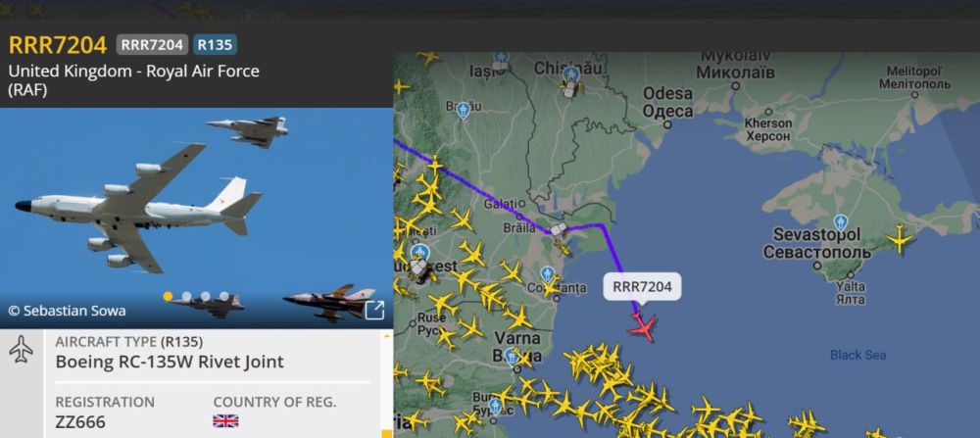
Task: Open the photo external link icon
Action: click(373, 310)
